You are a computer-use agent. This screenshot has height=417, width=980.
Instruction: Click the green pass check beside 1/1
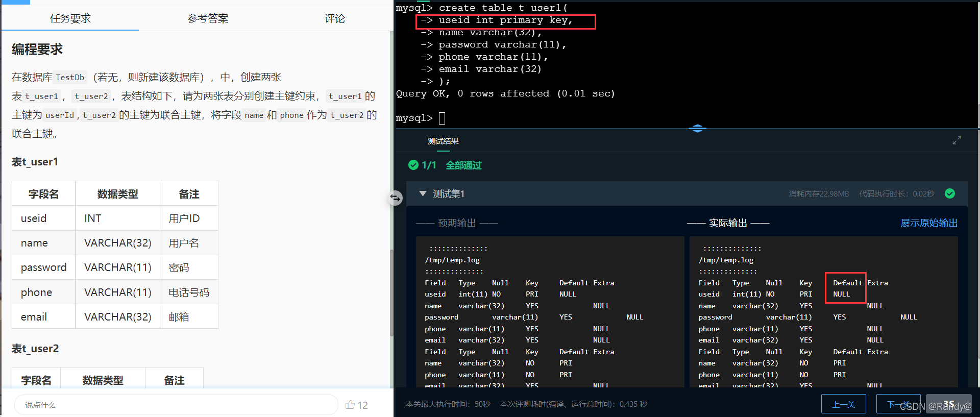pyautogui.click(x=413, y=165)
